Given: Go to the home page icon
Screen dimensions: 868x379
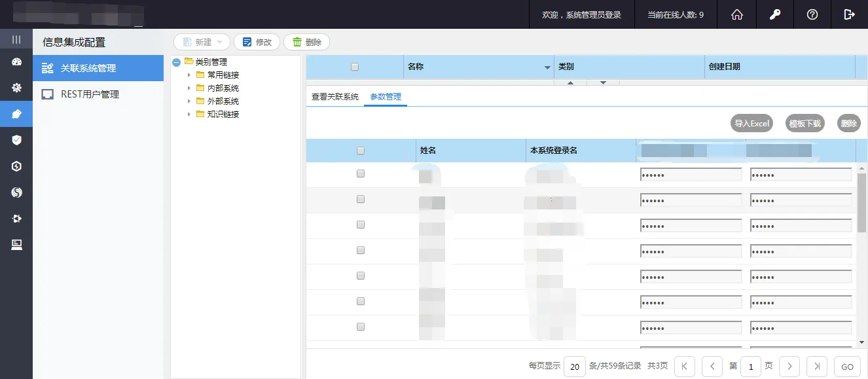Looking at the screenshot, I should [737, 14].
